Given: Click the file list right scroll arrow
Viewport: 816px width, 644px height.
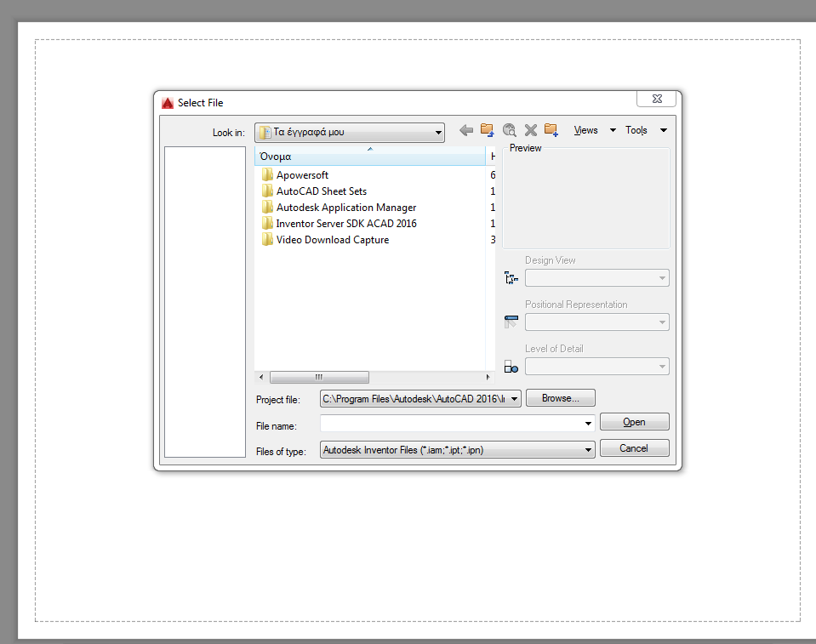Looking at the screenshot, I should coord(488,377).
